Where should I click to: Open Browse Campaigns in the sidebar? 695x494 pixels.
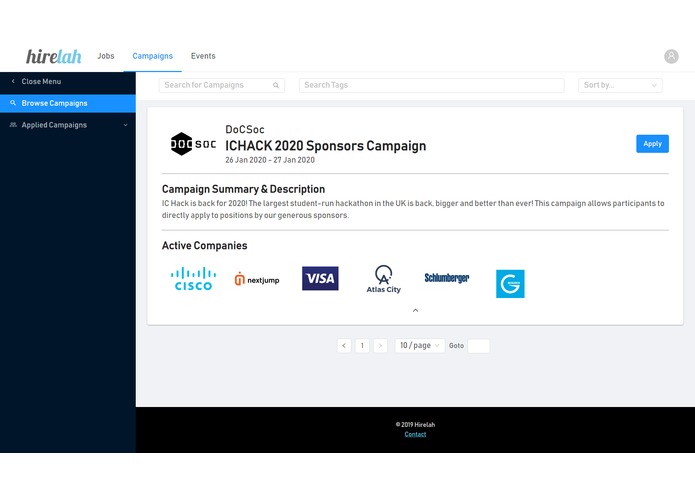[68, 103]
